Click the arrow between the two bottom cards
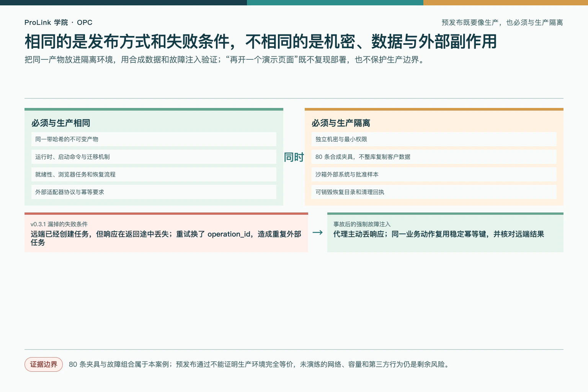Screen dimensions: 588x392 pyautogui.click(x=318, y=232)
